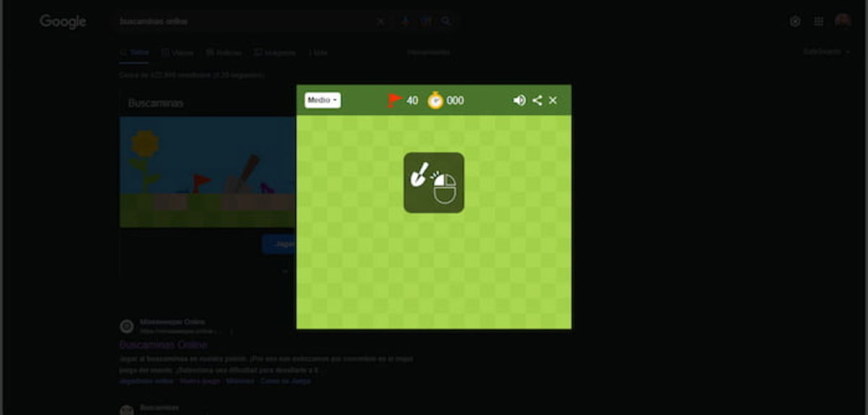Open Google Settings gear icon
This screenshot has width=868, height=415.
[795, 22]
